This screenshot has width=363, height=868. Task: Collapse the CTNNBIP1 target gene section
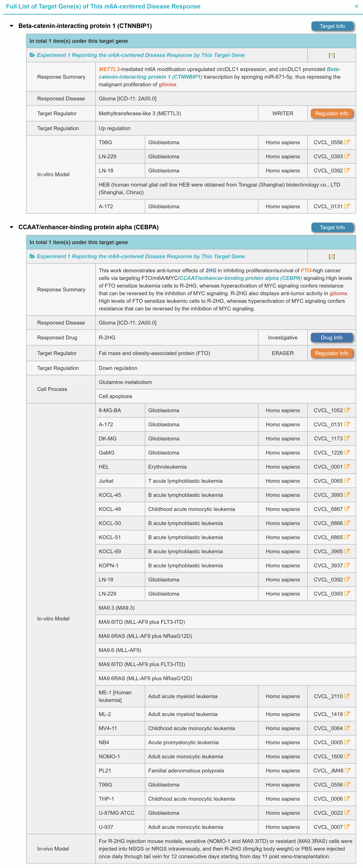click(11, 26)
